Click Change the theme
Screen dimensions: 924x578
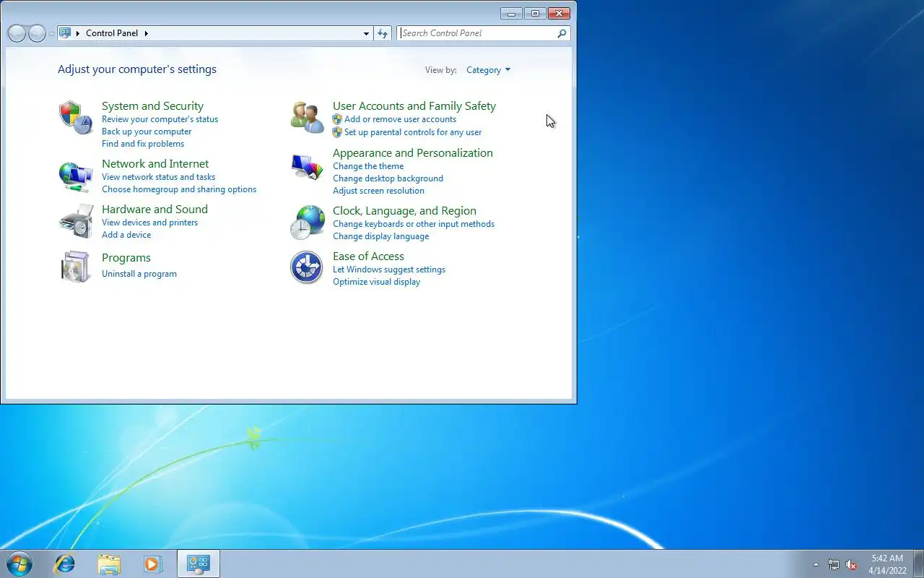pos(368,166)
